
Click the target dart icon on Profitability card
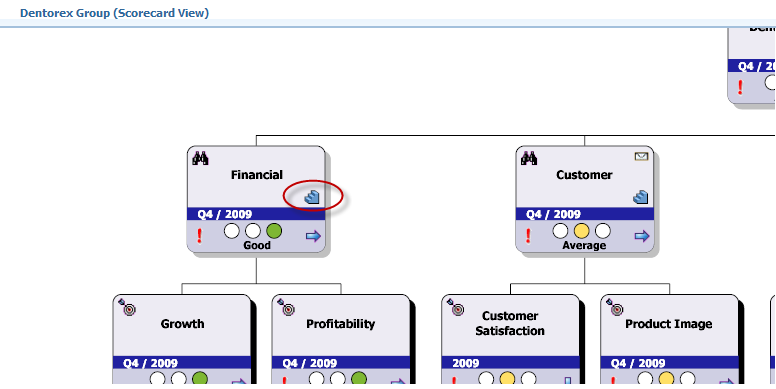(x=287, y=307)
